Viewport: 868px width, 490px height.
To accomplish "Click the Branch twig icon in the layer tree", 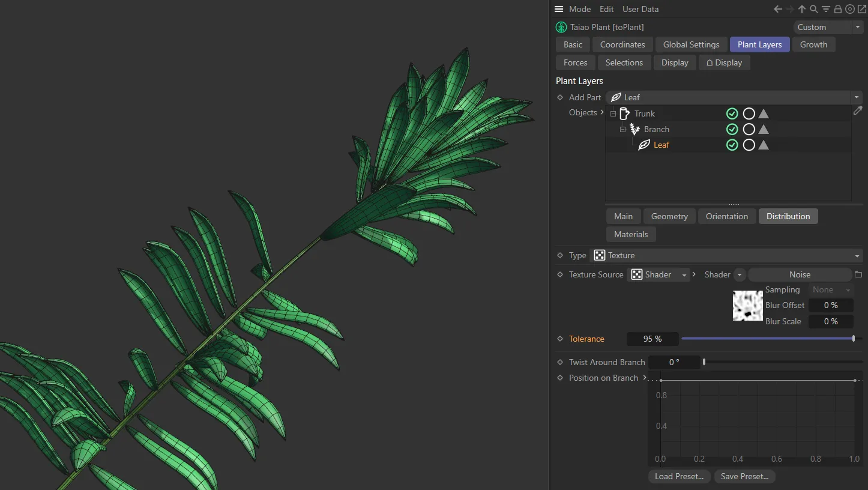I will click(x=634, y=129).
